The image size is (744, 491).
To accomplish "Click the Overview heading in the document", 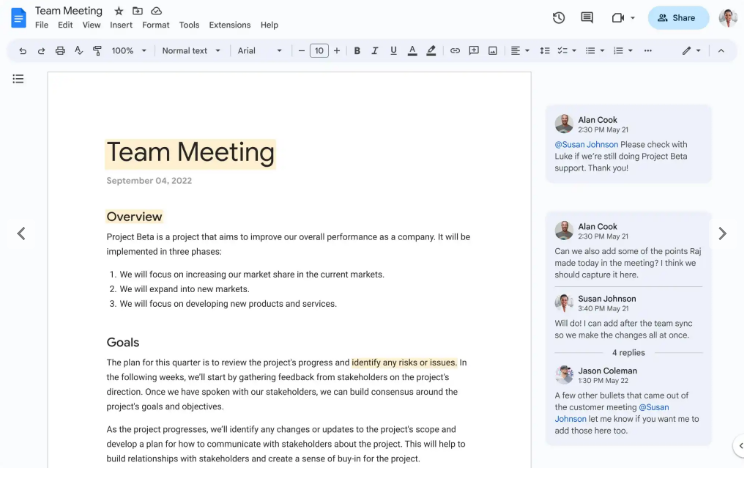I will pyautogui.click(x=134, y=217).
